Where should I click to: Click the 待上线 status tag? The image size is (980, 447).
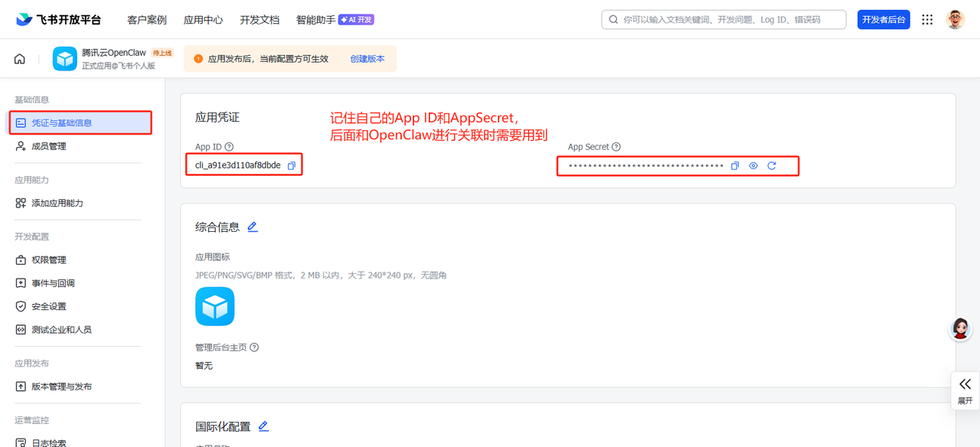(x=162, y=53)
